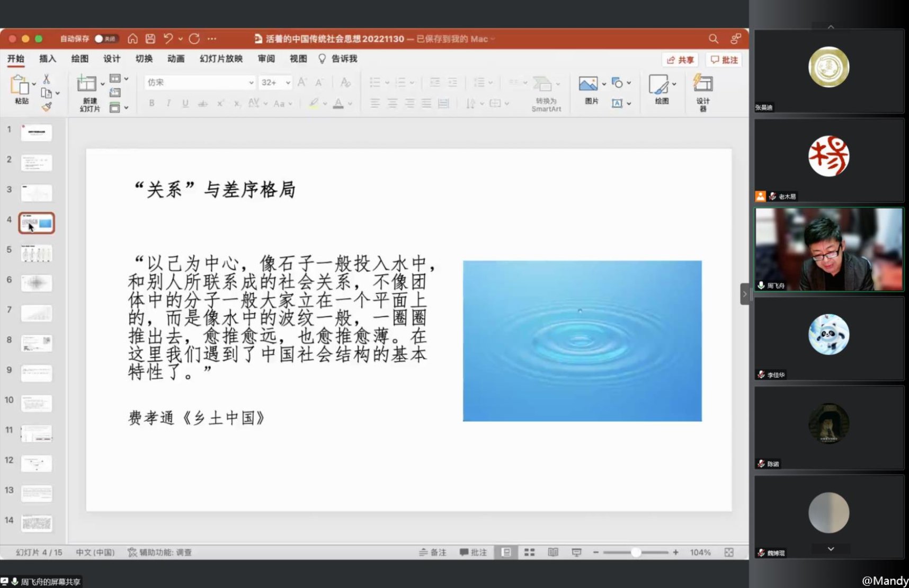The height and width of the screenshot is (588, 909).
Task: Switch to slide sorter grid view
Action: [x=529, y=553]
